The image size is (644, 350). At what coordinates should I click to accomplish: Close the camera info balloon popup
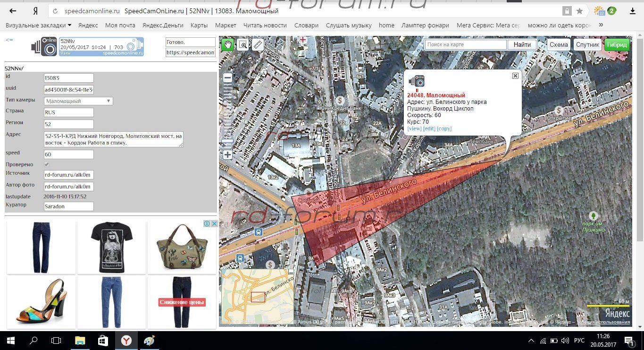tap(515, 76)
